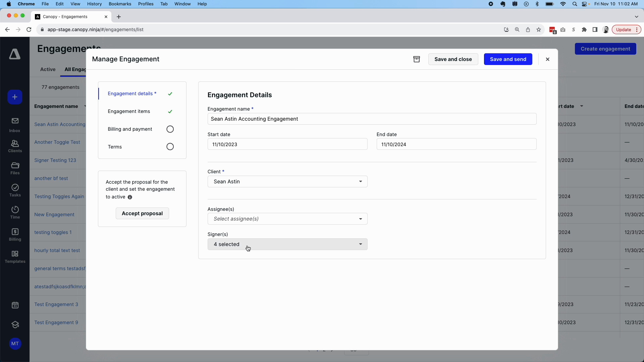Click the End date field 11/10/2024
The height and width of the screenshot is (362, 644).
(457, 144)
